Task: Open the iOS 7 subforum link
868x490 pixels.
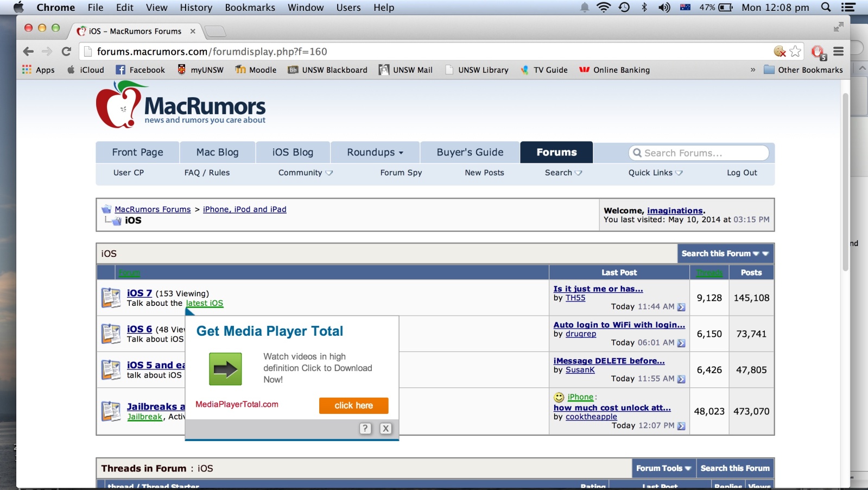Action: (140, 293)
